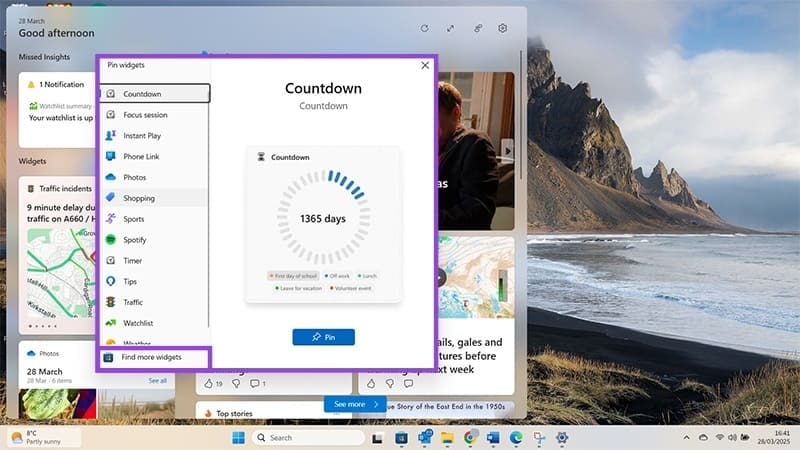
Task: Click the Watchlist chart icon
Action: click(111, 323)
